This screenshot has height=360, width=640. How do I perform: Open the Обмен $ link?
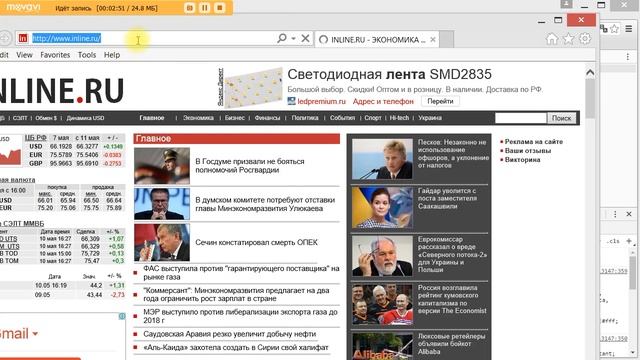(46, 118)
